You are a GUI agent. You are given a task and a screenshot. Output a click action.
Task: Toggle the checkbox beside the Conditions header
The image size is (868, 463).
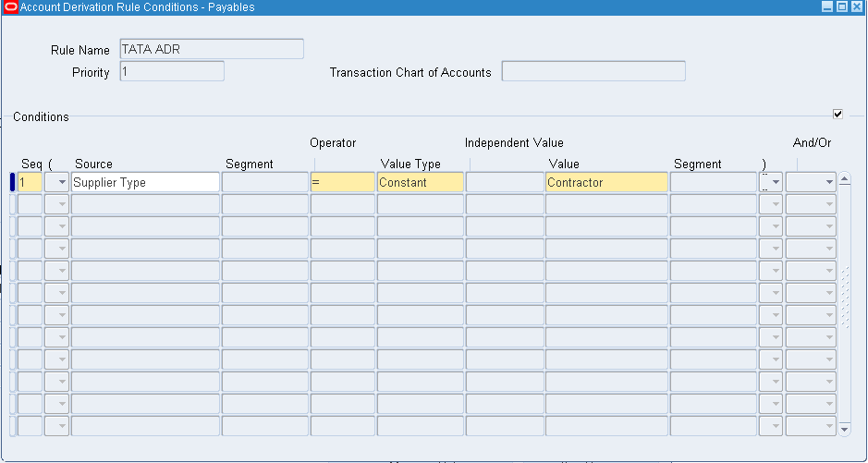[x=837, y=114]
